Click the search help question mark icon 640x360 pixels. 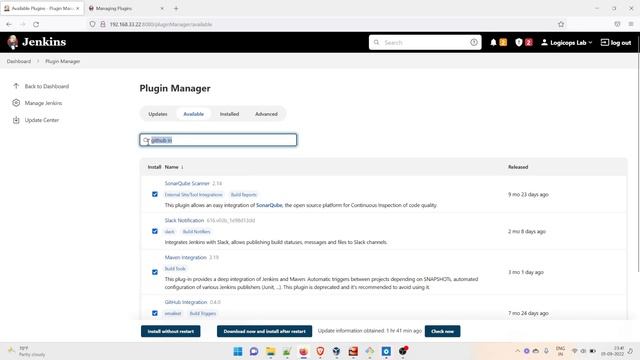[473, 42]
